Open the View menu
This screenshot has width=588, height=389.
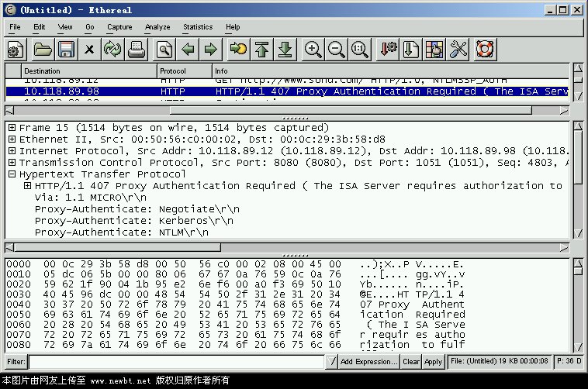pos(65,27)
